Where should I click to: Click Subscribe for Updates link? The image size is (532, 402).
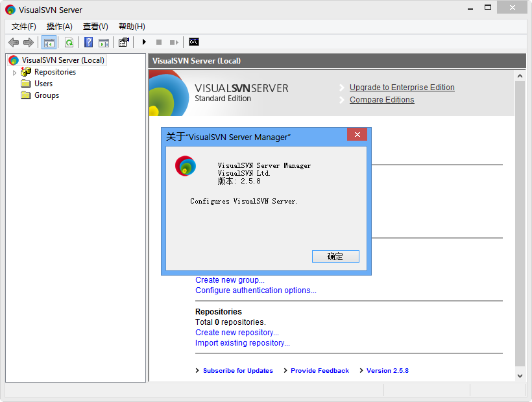(x=238, y=371)
